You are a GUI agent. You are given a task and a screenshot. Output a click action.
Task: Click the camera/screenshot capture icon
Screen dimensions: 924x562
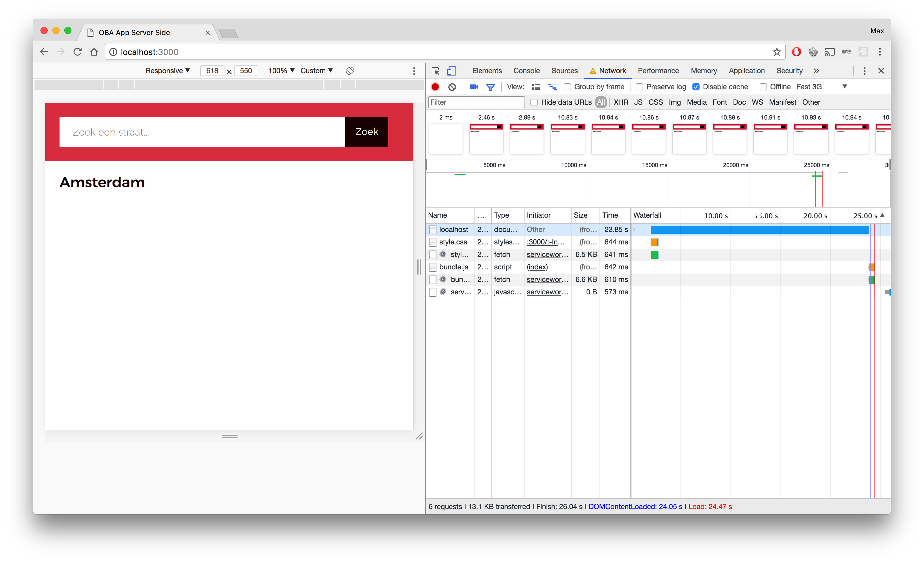pos(474,87)
